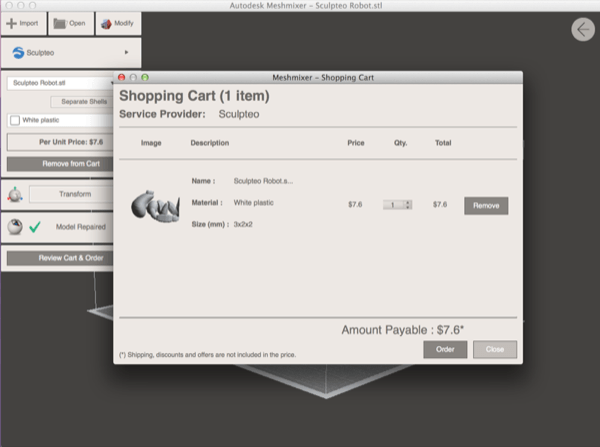Adjust quantity with the Qty stepper
This screenshot has width=600, height=447.
[397, 205]
